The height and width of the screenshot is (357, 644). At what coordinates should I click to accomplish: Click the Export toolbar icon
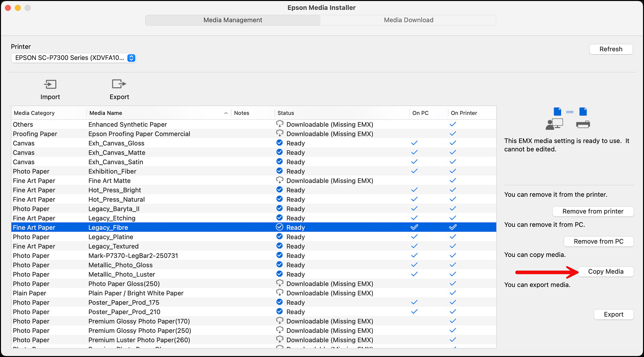point(119,84)
